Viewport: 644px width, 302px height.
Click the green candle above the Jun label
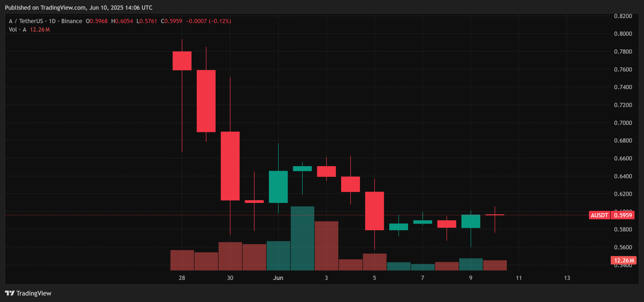tap(278, 187)
